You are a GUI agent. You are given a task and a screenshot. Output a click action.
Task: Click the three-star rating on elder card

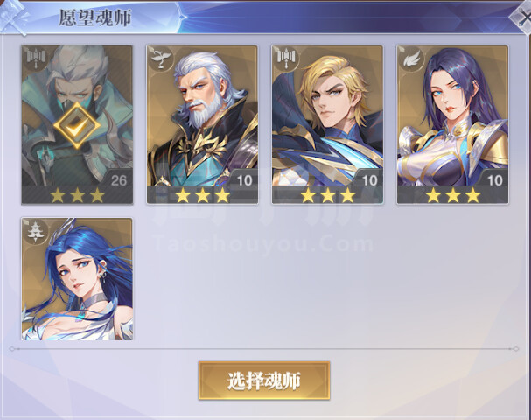click(202, 195)
